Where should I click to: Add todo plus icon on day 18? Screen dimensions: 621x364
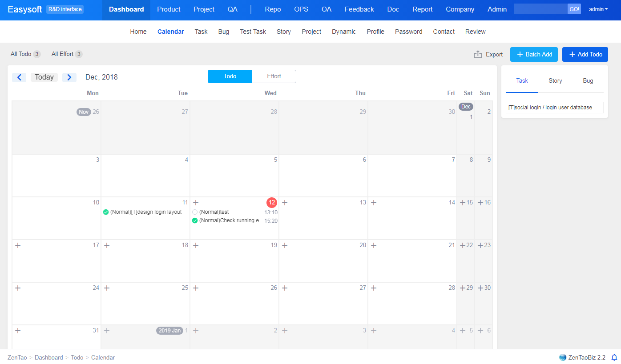point(107,245)
